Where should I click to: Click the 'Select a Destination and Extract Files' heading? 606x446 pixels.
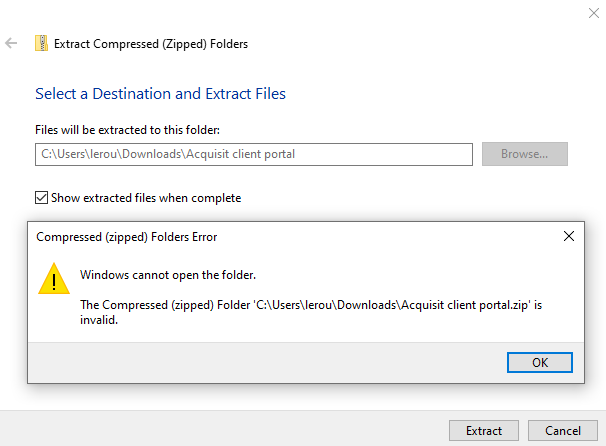point(160,94)
